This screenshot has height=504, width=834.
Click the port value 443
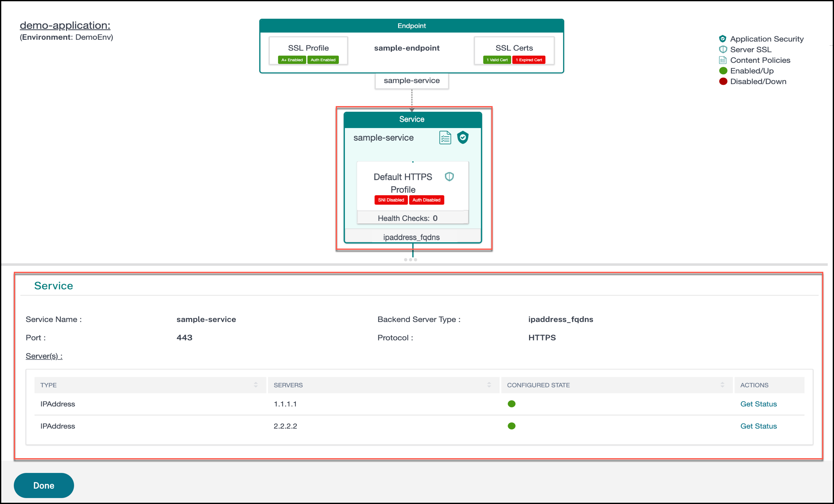tap(184, 337)
